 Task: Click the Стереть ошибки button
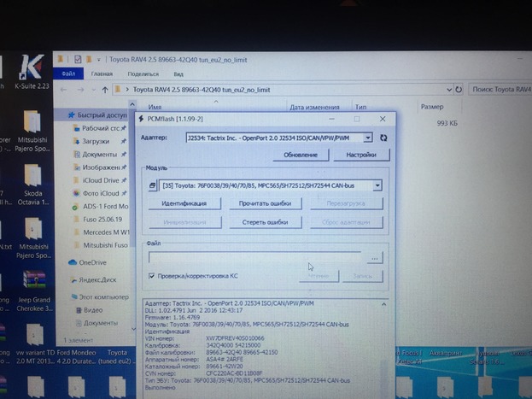coord(265,222)
